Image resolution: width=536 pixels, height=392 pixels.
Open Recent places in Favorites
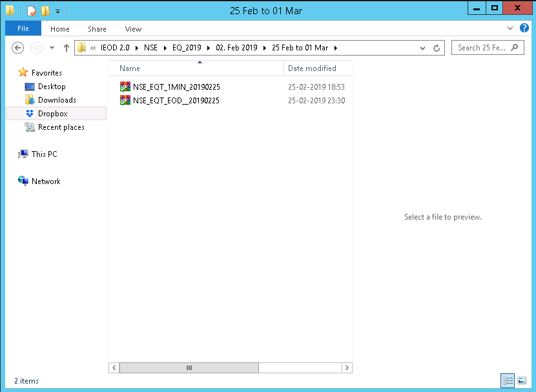click(x=61, y=127)
